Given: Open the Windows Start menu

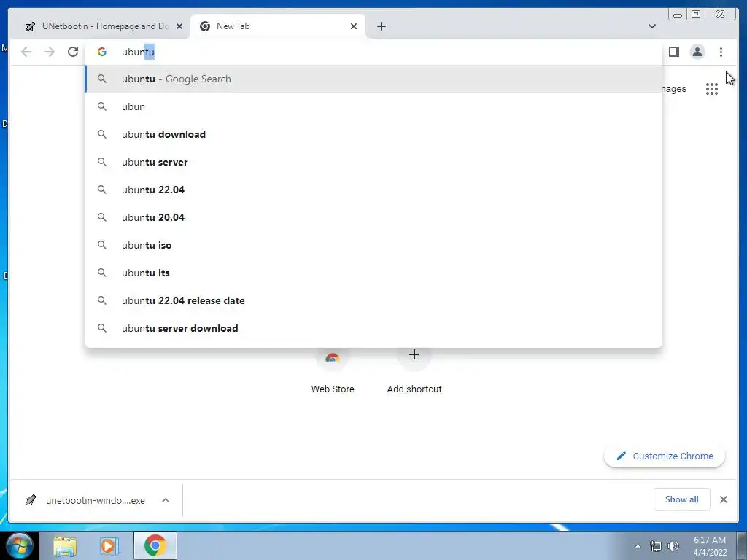Looking at the screenshot, I should 20,545.
